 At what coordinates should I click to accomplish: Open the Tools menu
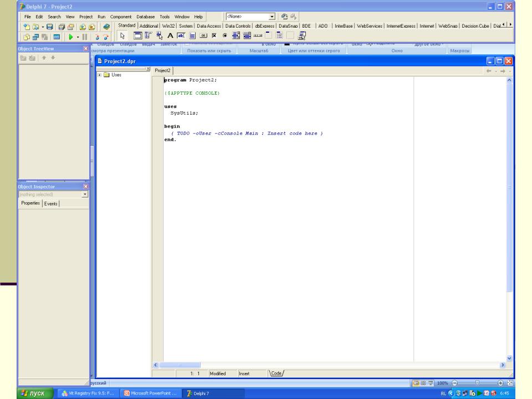click(165, 17)
